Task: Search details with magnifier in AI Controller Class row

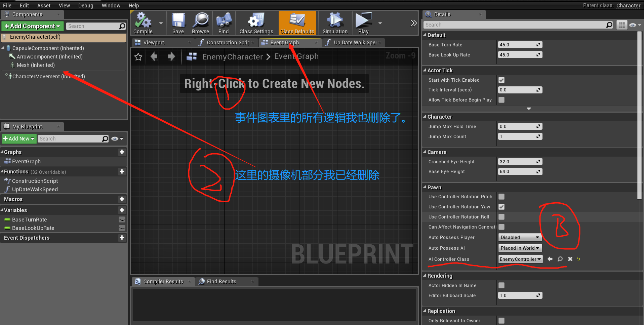Action: tap(560, 259)
